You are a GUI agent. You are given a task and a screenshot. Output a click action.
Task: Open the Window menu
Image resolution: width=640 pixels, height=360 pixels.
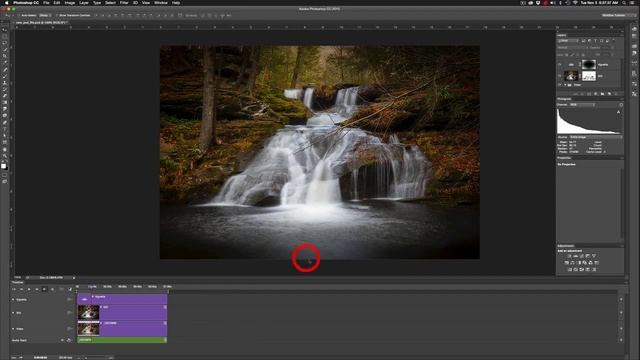(x=161, y=3)
